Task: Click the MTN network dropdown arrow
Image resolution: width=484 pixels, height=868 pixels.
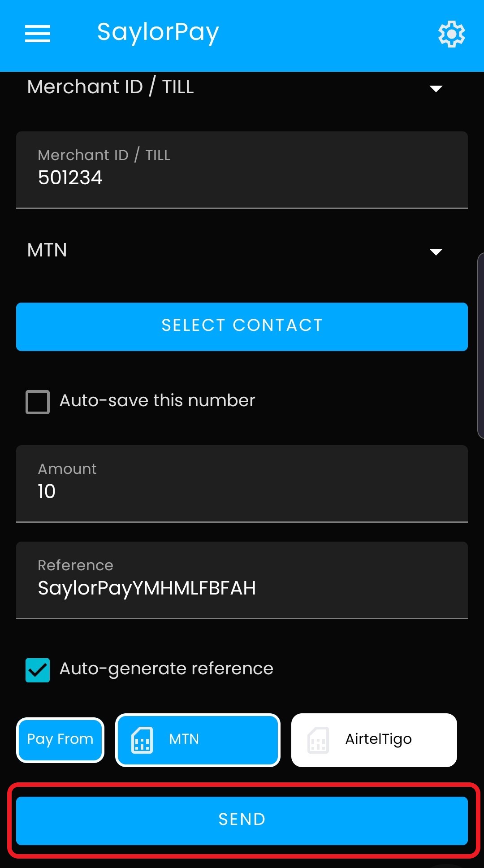Action: [x=436, y=252]
